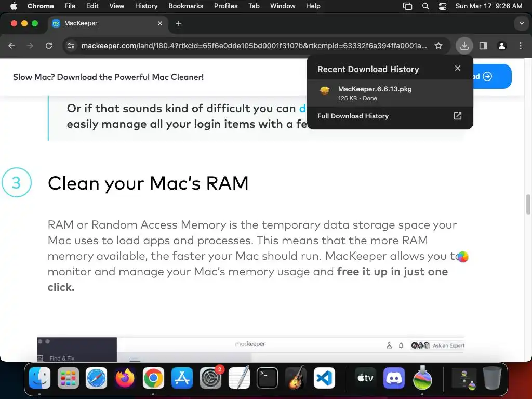Screen dimensions: 532x399
Task: Open Chrome side panel icon
Action: point(483,46)
